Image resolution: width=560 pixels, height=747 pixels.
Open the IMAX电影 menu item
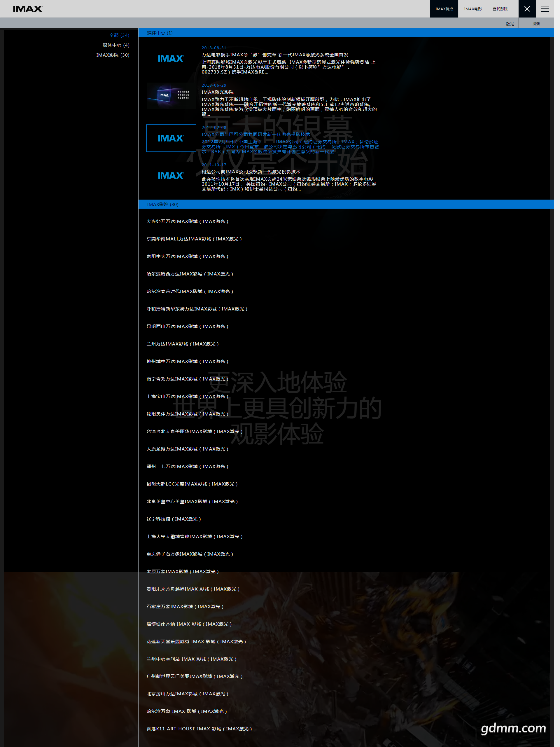click(x=473, y=9)
